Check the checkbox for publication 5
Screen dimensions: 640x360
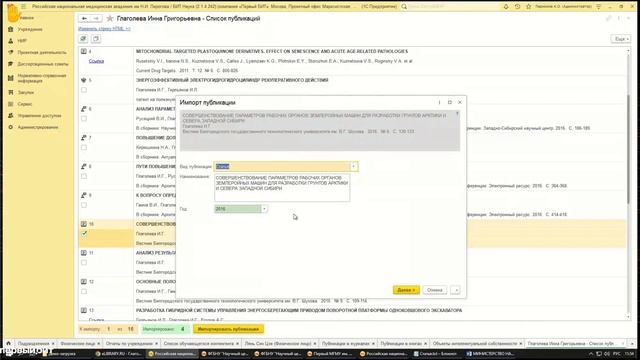click(84, 90)
